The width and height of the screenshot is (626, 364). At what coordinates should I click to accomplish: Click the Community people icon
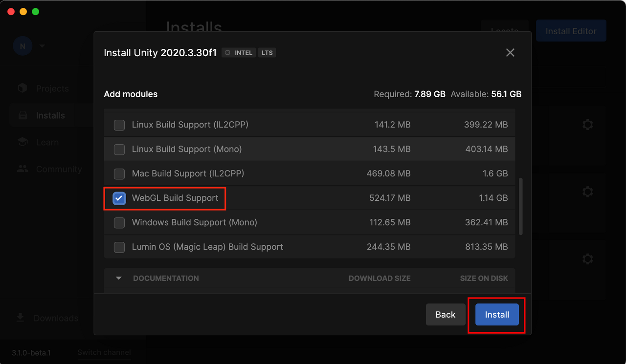click(x=22, y=169)
